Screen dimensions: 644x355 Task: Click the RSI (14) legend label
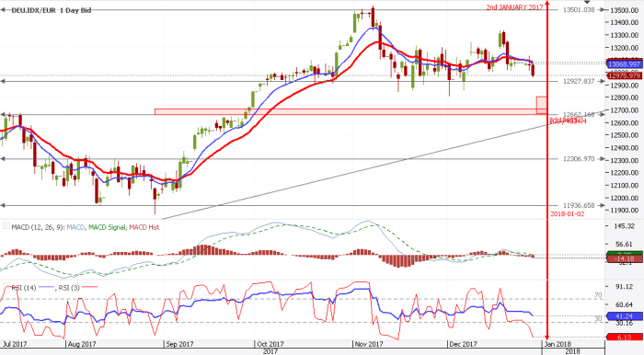click(24, 288)
